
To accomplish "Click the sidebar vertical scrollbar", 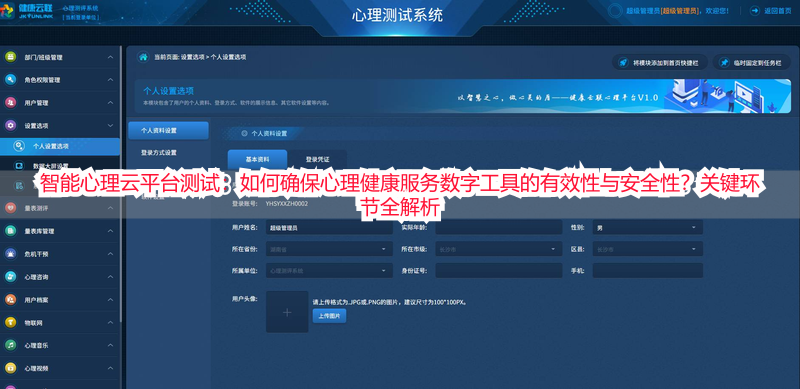I will tap(120, 184).
